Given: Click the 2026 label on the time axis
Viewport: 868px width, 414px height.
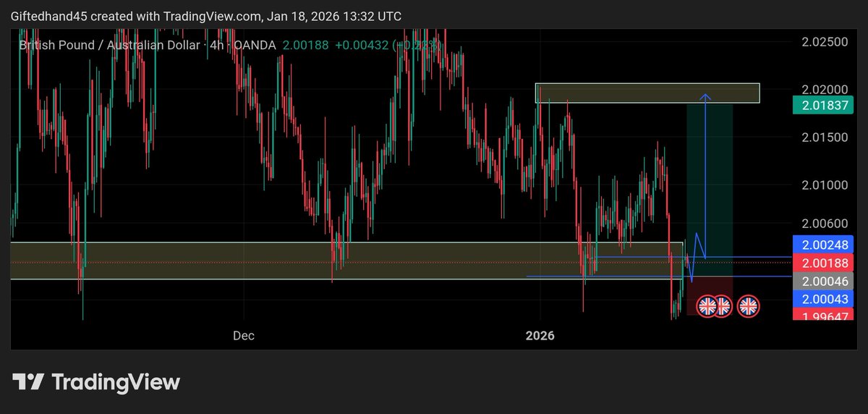Looking at the screenshot, I should tap(540, 336).
